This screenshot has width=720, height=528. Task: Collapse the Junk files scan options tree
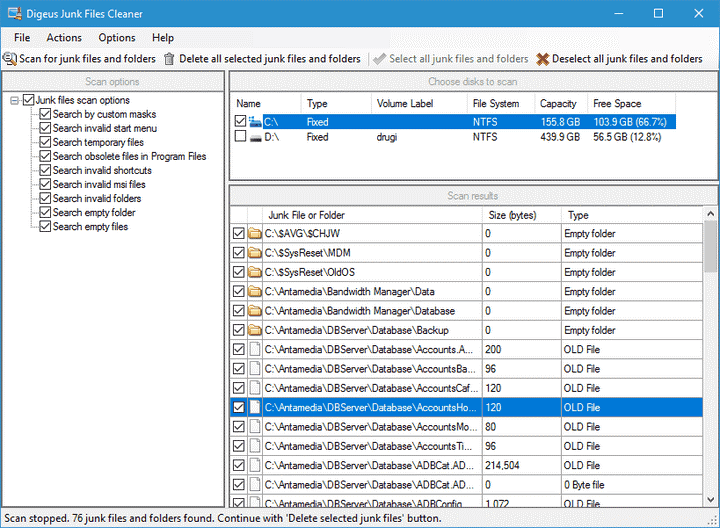click(x=14, y=101)
